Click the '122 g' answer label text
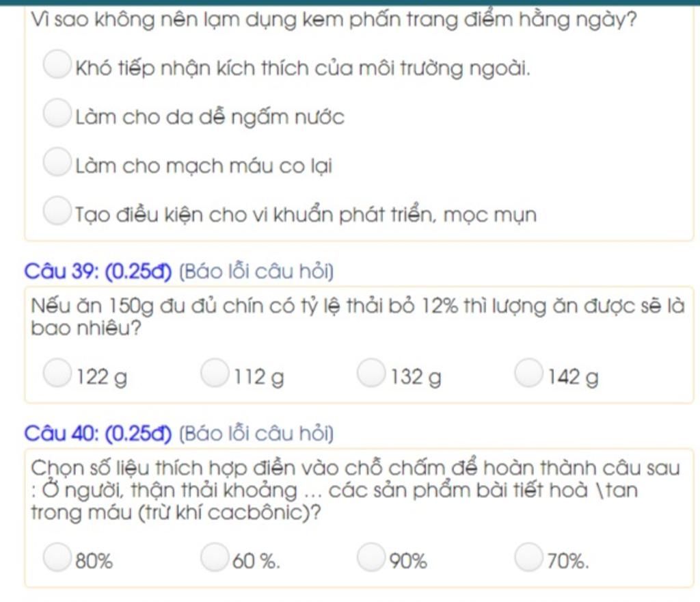Image resolution: width=700 pixels, height=602 pixels. click(103, 377)
